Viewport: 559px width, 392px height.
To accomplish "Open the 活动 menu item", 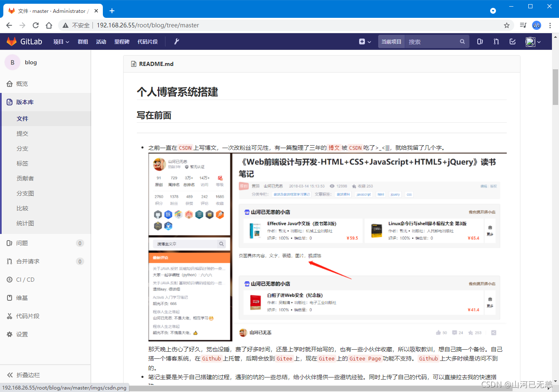I will [101, 41].
